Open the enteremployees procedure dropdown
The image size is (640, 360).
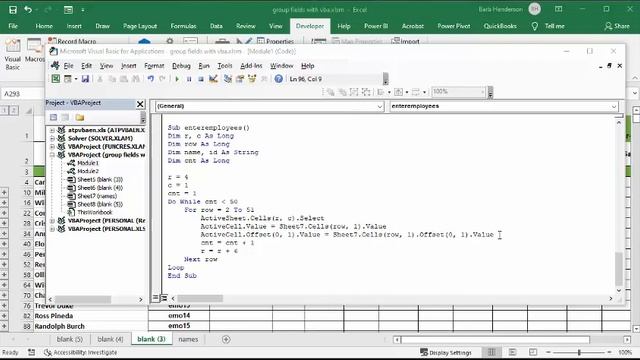[614, 106]
